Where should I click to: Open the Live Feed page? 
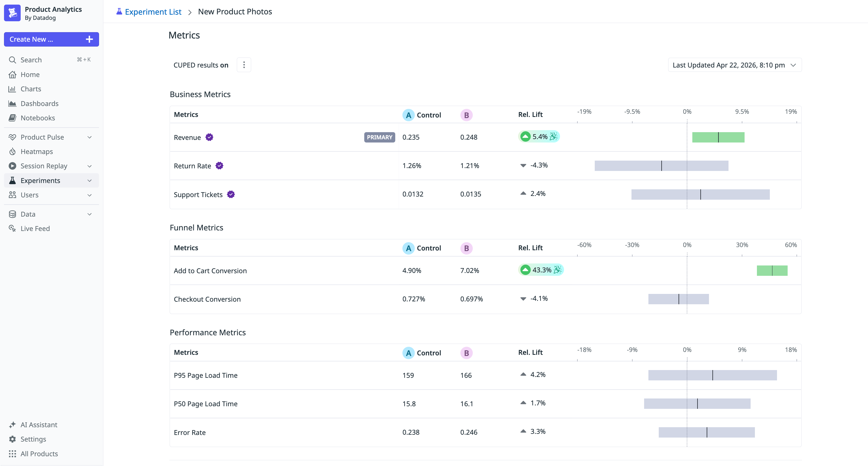[35, 228]
